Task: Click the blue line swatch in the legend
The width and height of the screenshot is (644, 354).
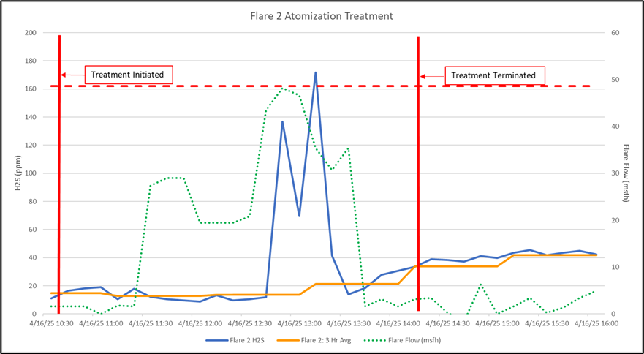Action: coord(217,340)
